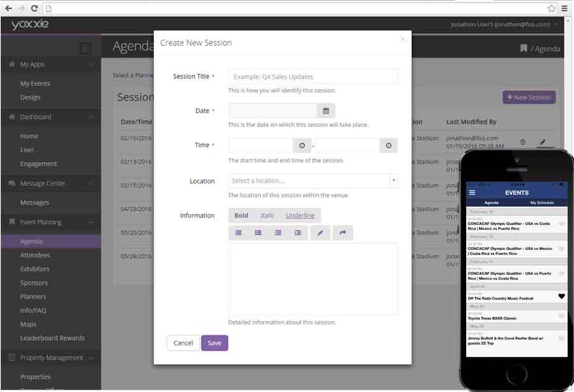The height and width of the screenshot is (392, 574).
Task: Click the first list alignment icon in editor
Action: [x=239, y=233]
